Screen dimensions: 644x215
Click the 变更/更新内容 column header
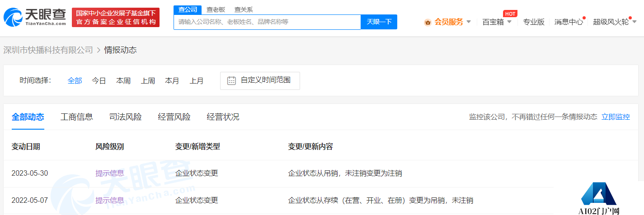point(310,146)
